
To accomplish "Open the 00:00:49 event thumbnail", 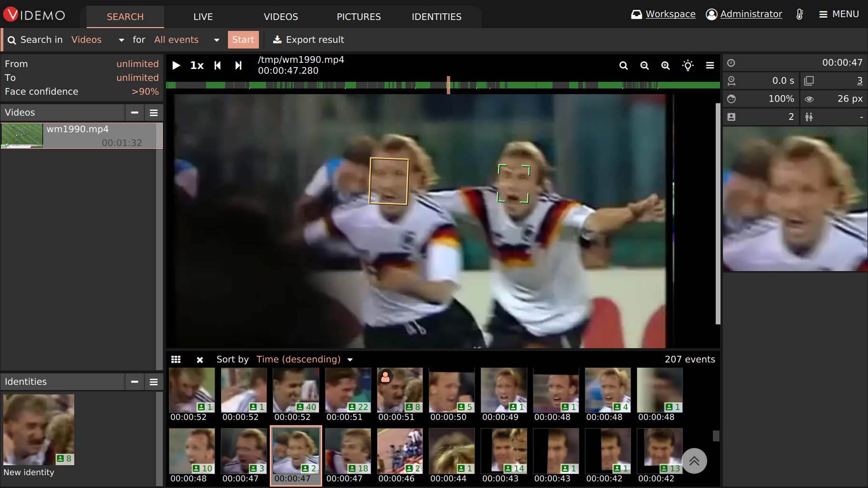I will tap(503, 390).
